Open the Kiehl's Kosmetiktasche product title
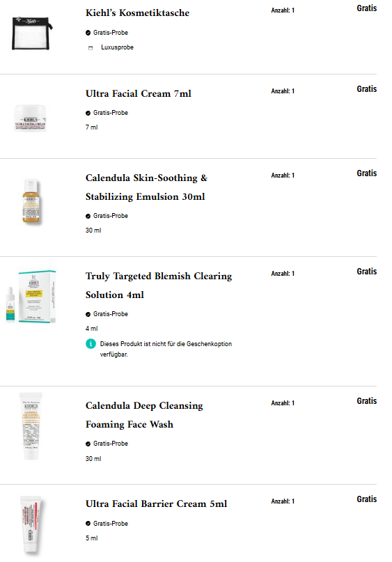Image resolution: width=392 pixels, height=562 pixels. 138,13
